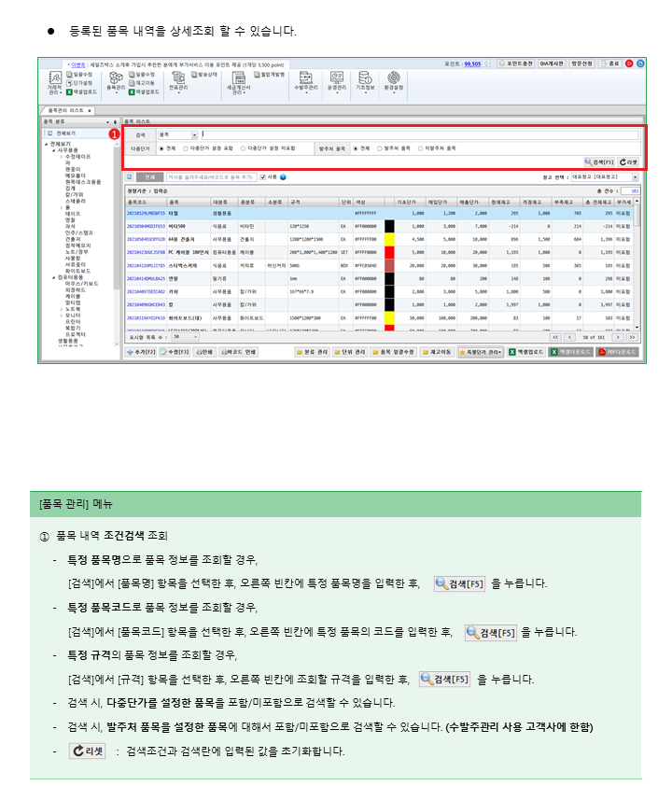672x786 pixels.
Task: Click the 엑셀다운로드 button
Action: [x=569, y=352]
